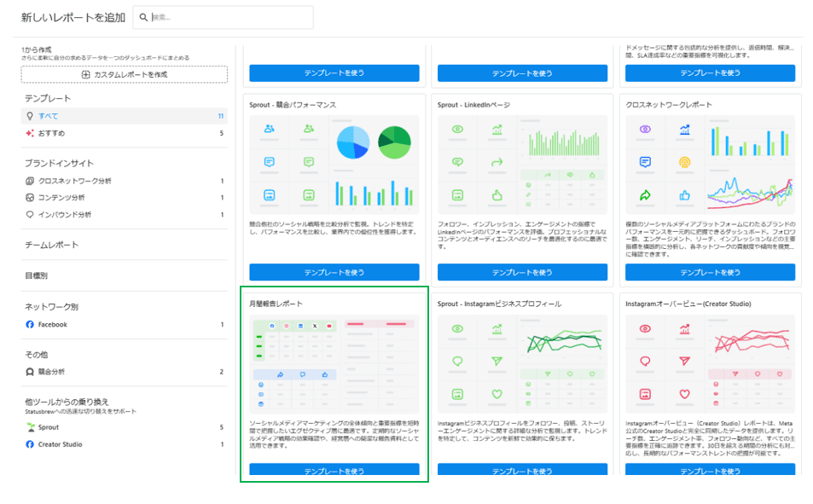This screenshot has height=504, width=813.
Task: Click the lightbulb icon beside すべて
Action: [x=30, y=116]
